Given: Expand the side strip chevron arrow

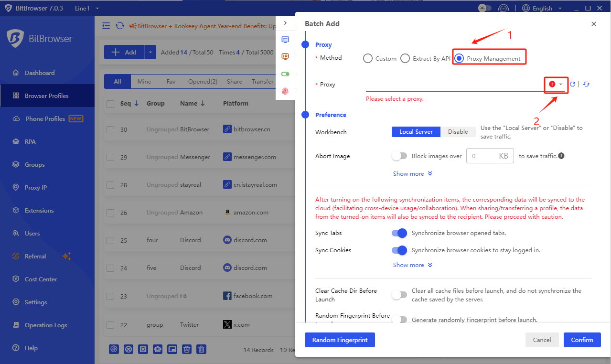Looking at the screenshot, I should click(x=285, y=23).
